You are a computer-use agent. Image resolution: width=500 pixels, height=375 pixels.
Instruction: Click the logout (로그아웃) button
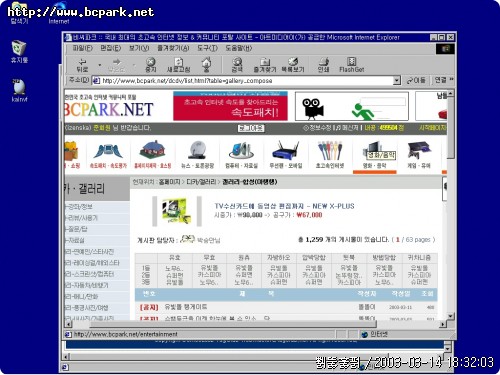coord(251,128)
